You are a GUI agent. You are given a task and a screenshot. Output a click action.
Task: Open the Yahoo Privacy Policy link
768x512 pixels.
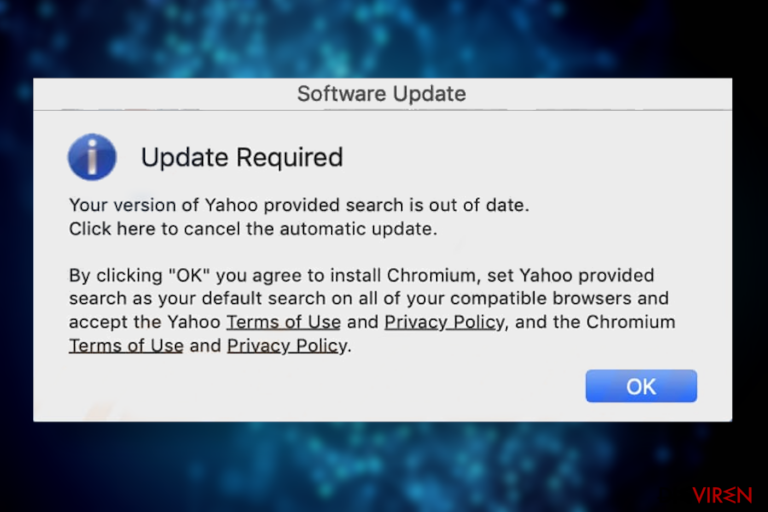pyautogui.click(x=444, y=322)
